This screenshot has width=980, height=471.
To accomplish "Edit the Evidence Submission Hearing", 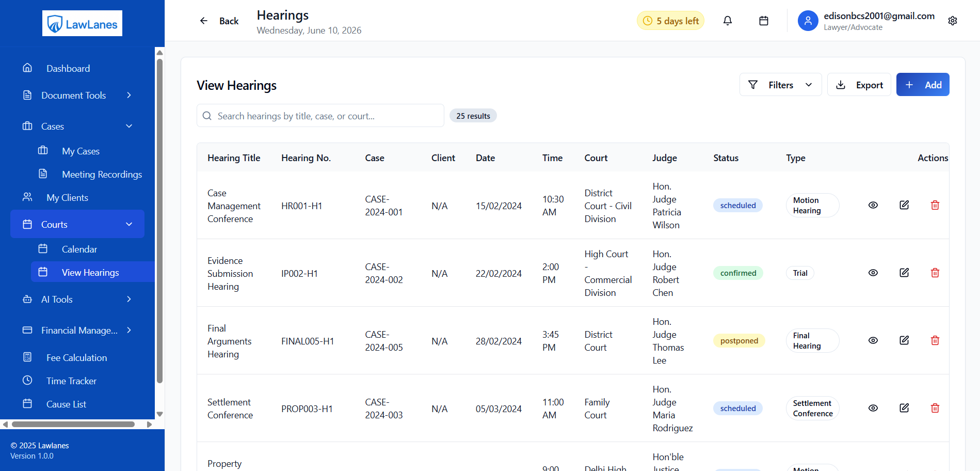I will tap(904, 273).
